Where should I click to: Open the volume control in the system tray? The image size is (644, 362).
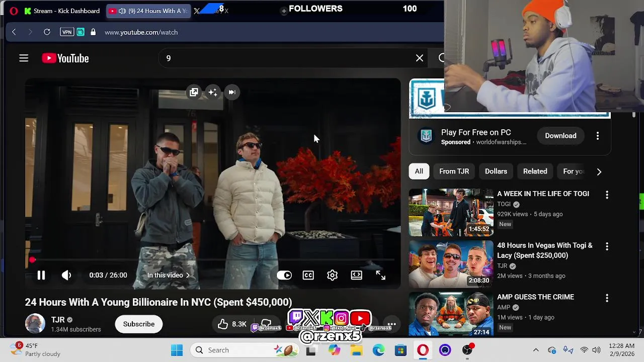[596, 350]
